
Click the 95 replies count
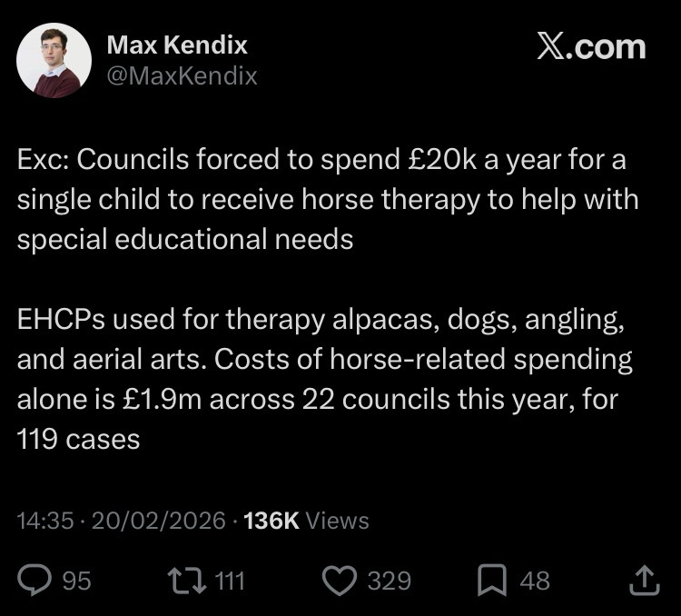tap(76, 581)
